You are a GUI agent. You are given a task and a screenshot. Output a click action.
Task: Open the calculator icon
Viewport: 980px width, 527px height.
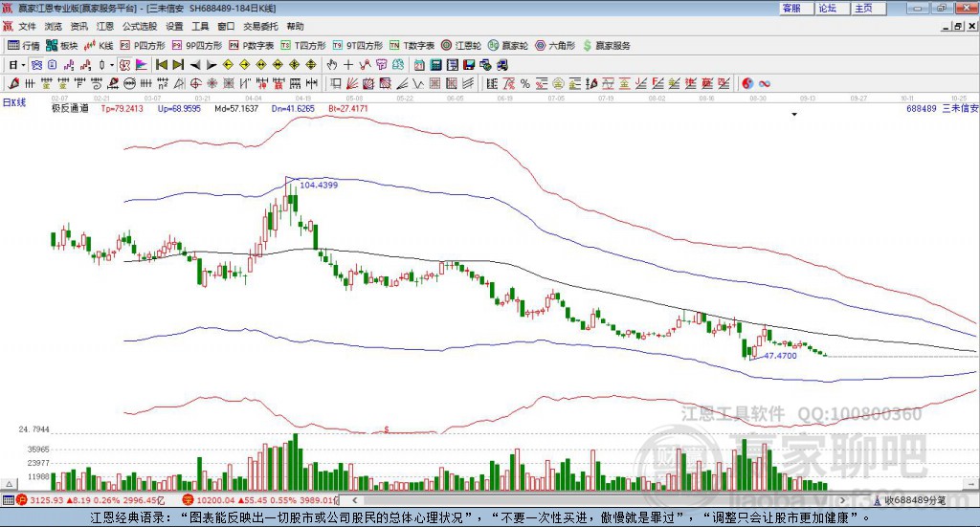pyautogui.click(x=435, y=65)
